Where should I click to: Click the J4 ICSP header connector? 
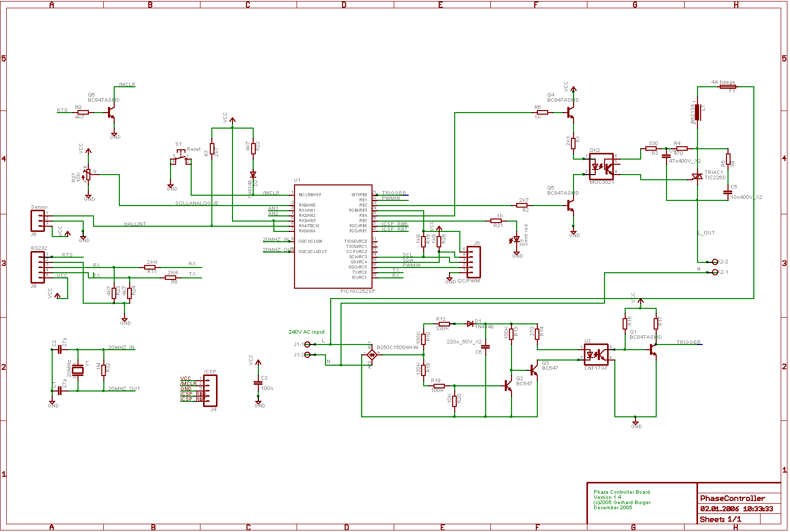pyautogui.click(x=211, y=390)
